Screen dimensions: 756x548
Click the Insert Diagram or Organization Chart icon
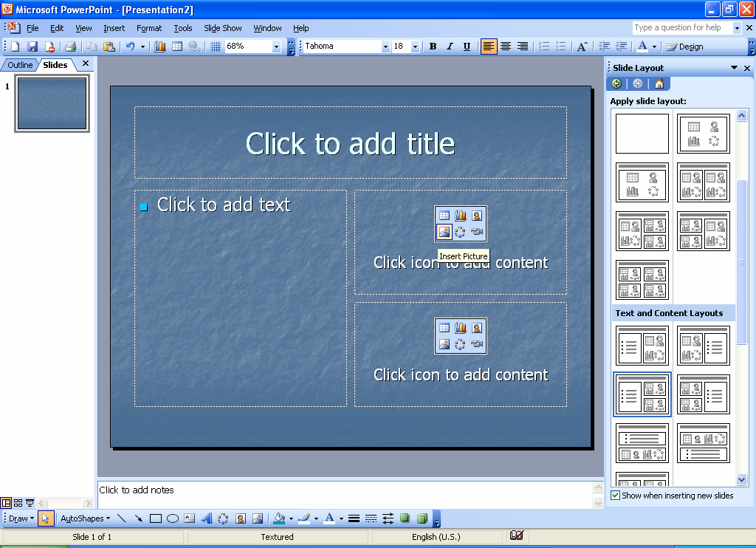click(461, 231)
